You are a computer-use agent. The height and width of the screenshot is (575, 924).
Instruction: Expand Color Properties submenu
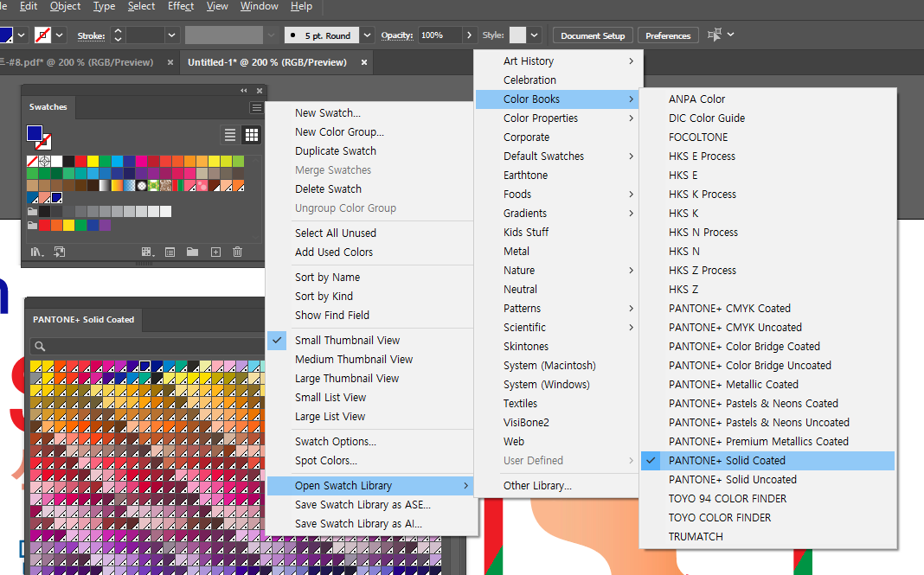558,118
